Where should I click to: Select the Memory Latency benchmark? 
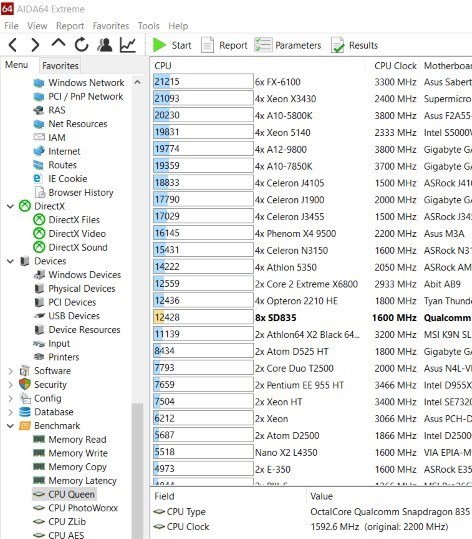click(82, 481)
